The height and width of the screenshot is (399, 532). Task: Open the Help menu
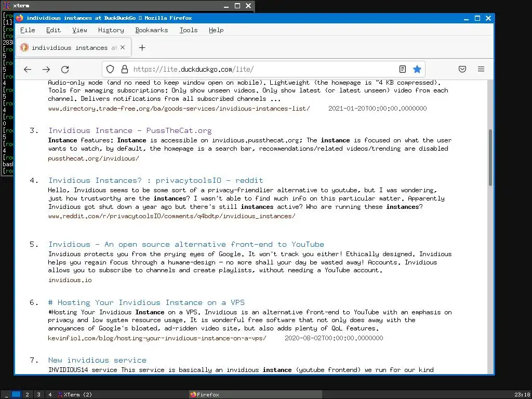pyautogui.click(x=216, y=30)
